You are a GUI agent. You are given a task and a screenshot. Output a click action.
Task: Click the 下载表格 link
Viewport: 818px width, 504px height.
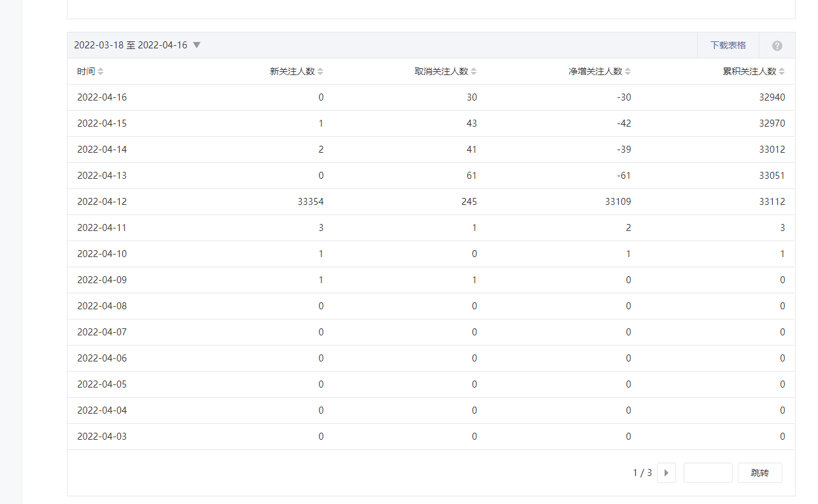click(728, 46)
